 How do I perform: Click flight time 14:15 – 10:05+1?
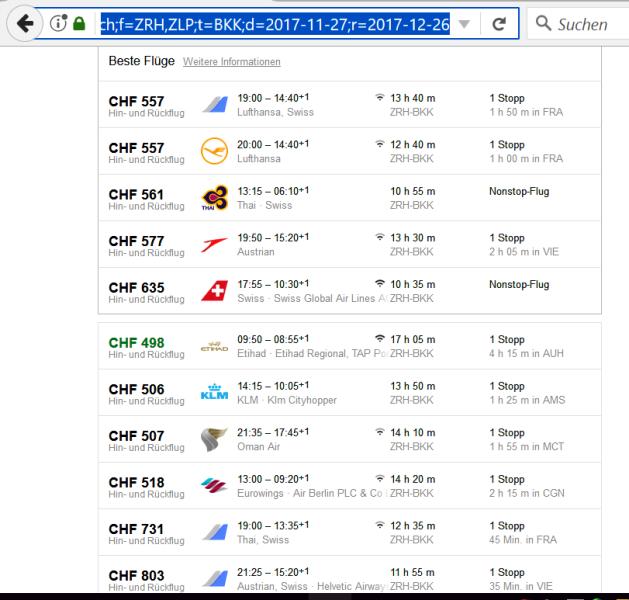click(273, 386)
